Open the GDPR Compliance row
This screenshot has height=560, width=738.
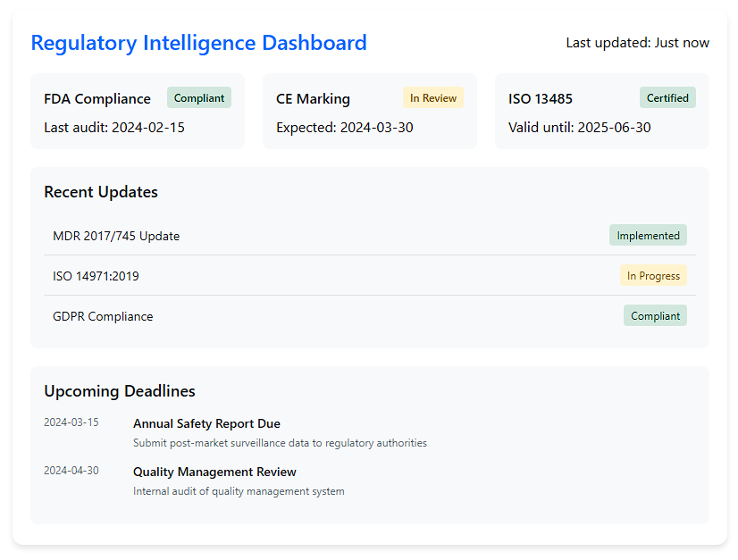[370, 316]
